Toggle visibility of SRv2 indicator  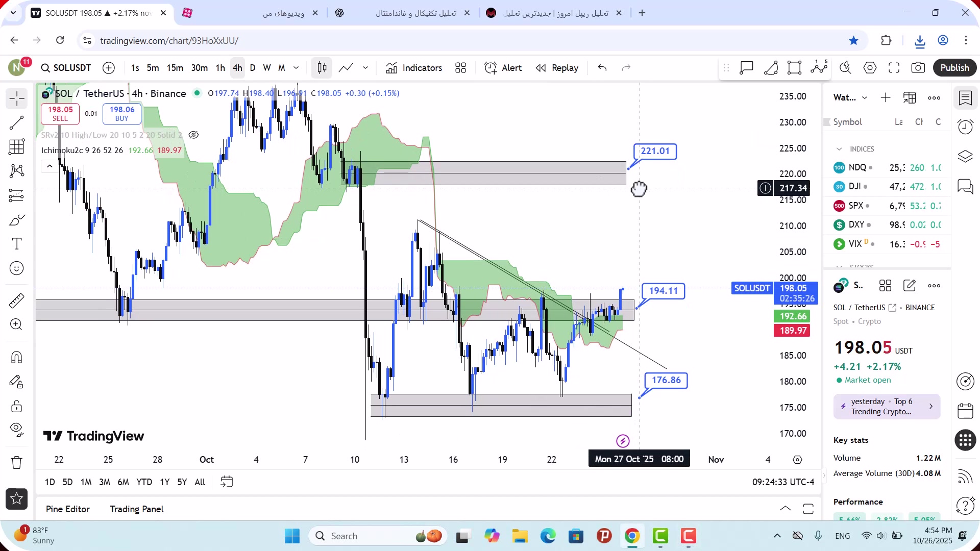[193, 135]
